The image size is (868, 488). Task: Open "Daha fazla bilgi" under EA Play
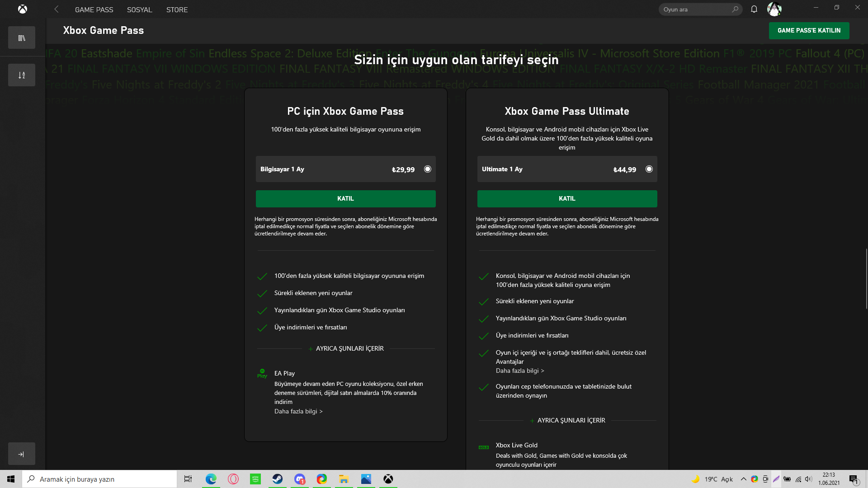pyautogui.click(x=298, y=411)
